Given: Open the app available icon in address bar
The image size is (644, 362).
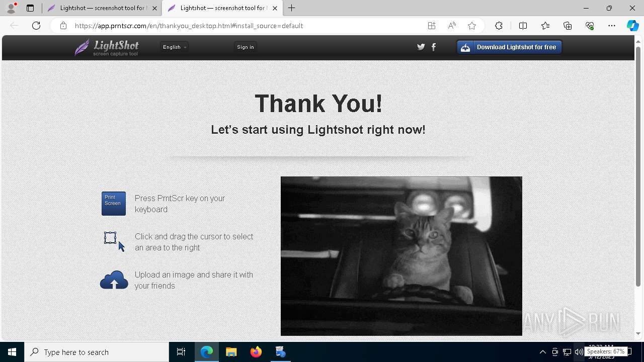Looking at the screenshot, I should (432, 26).
